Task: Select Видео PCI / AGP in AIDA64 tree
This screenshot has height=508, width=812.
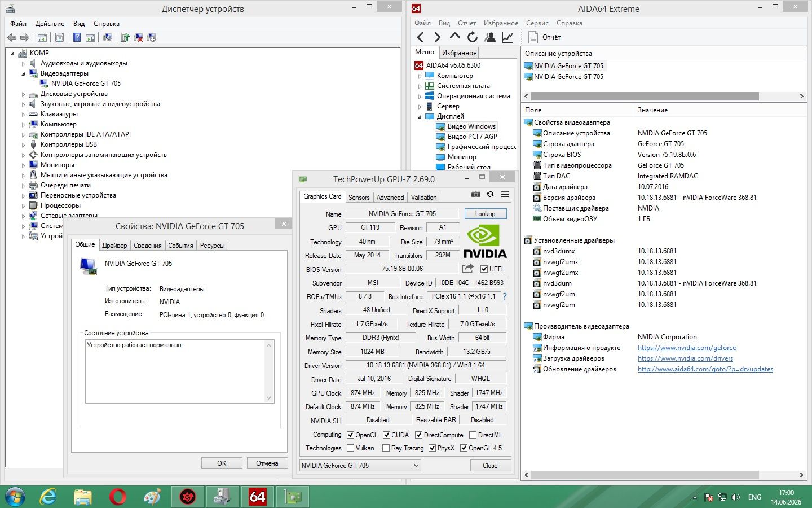Action: pyautogui.click(x=472, y=137)
